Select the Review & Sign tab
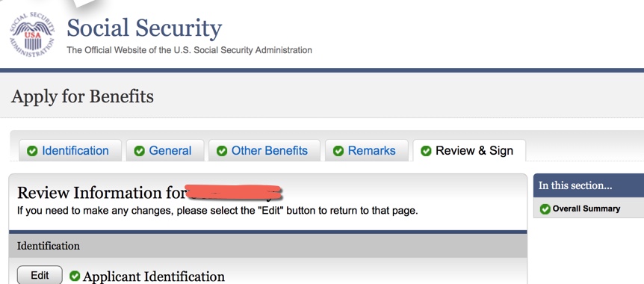Viewport: 644px width, 284px height. point(469,150)
